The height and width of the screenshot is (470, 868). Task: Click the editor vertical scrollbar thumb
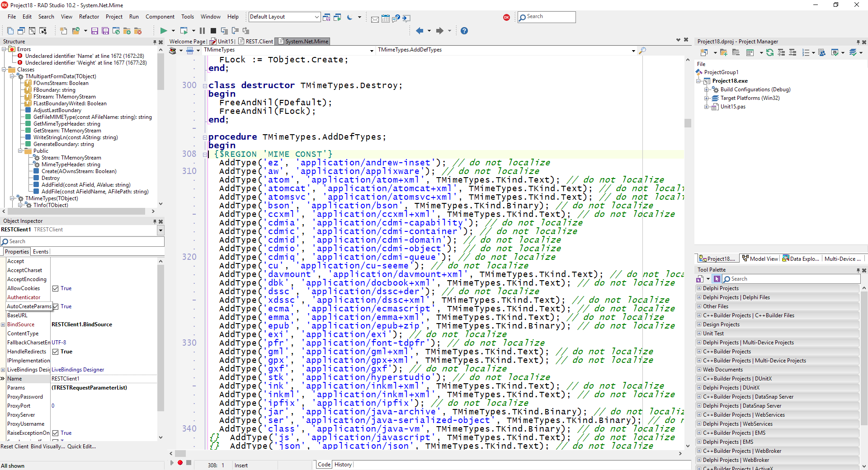point(688,123)
